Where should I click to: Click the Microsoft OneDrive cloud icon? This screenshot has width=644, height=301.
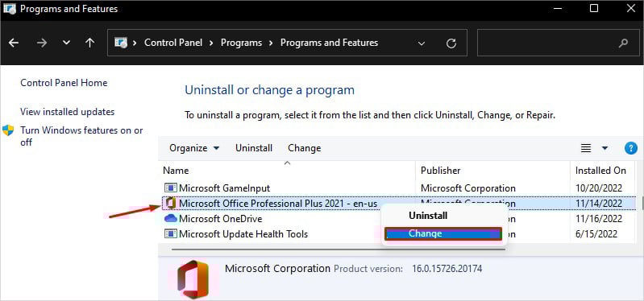tap(170, 219)
